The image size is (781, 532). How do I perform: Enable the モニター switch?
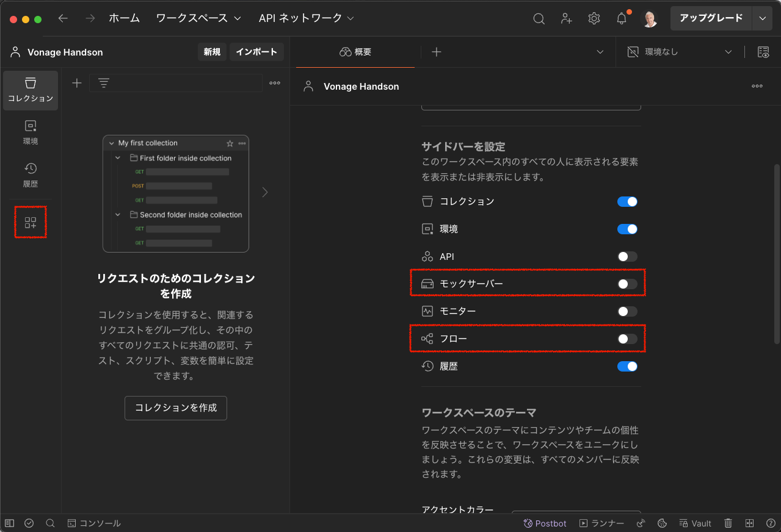click(x=627, y=311)
